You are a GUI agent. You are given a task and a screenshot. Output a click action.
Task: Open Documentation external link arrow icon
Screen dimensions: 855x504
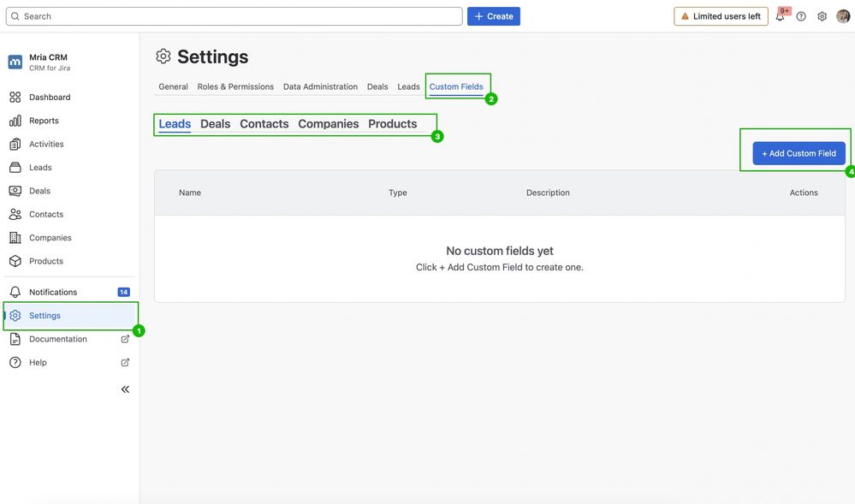pyautogui.click(x=125, y=339)
